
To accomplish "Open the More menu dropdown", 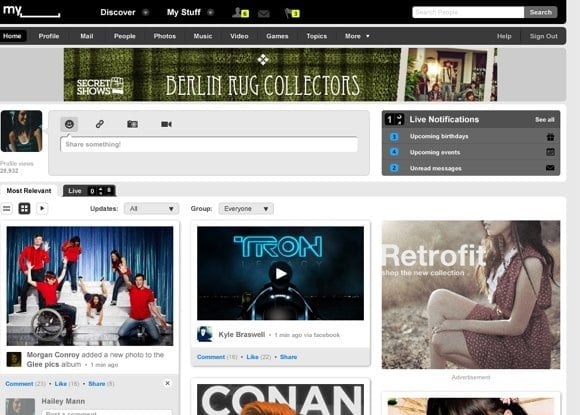I will pyautogui.click(x=357, y=36).
